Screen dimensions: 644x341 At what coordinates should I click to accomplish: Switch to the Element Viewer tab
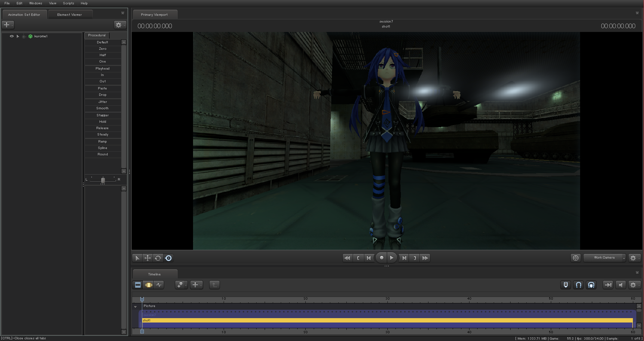tap(69, 15)
